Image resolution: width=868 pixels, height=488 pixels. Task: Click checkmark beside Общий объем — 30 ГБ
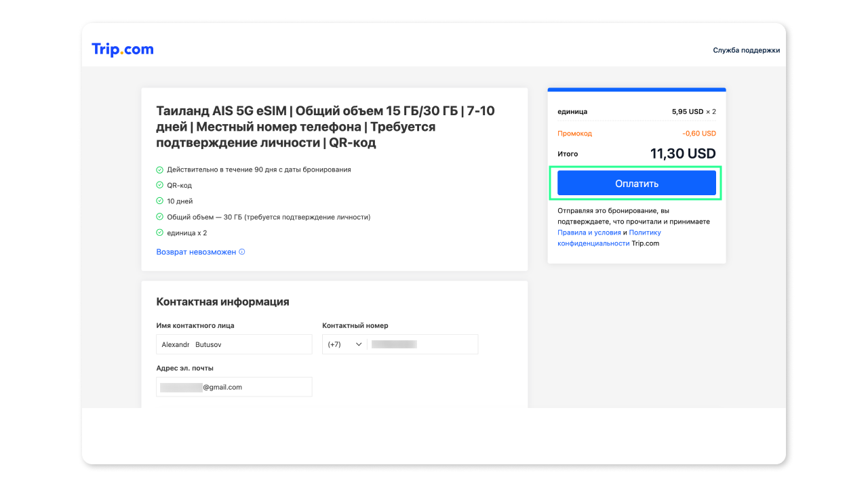click(160, 217)
